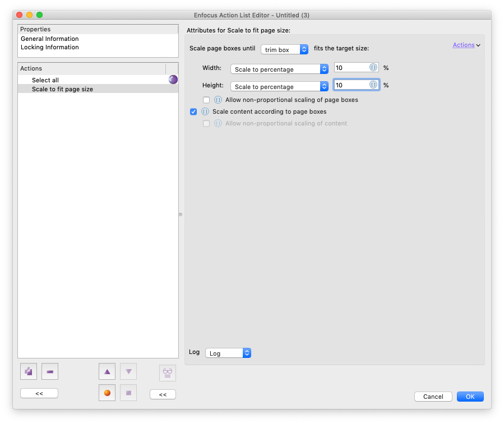Click the Actions list column header

(91, 68)
